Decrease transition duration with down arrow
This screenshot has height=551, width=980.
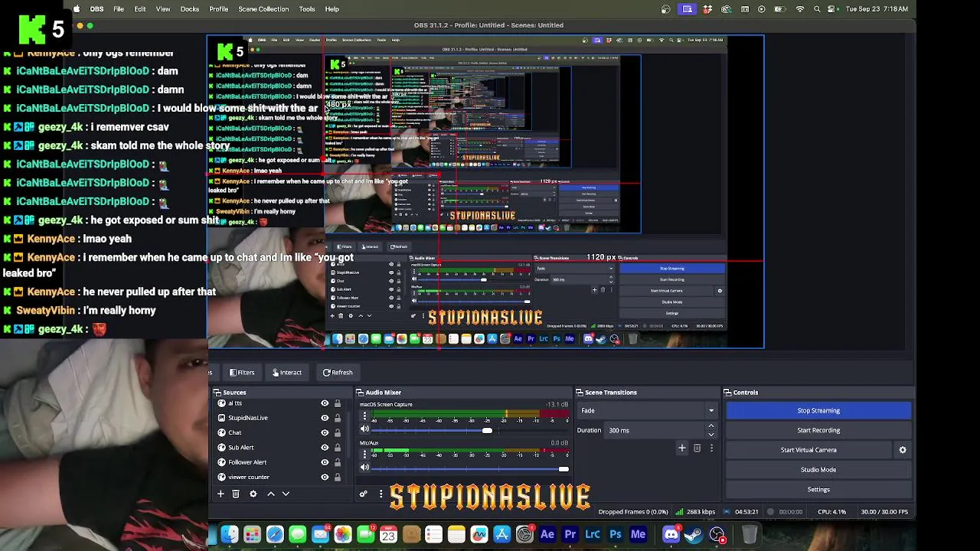[x=711, y=435]
